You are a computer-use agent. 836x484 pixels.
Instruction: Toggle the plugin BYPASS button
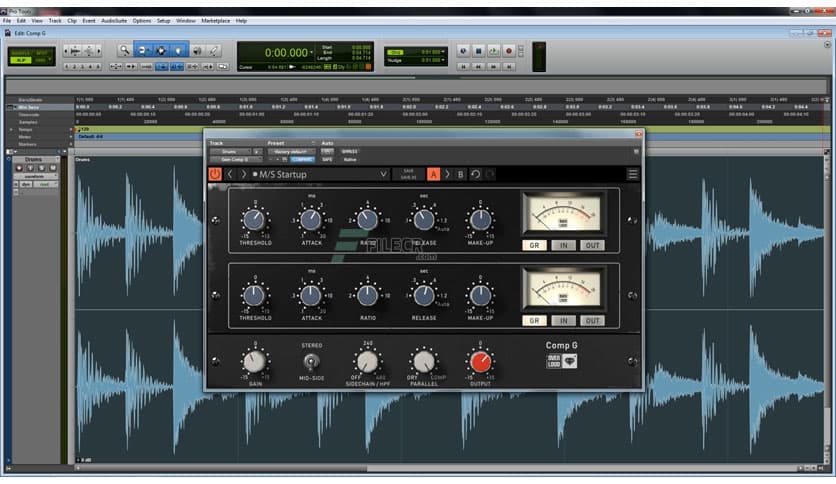tap(349, 152)
